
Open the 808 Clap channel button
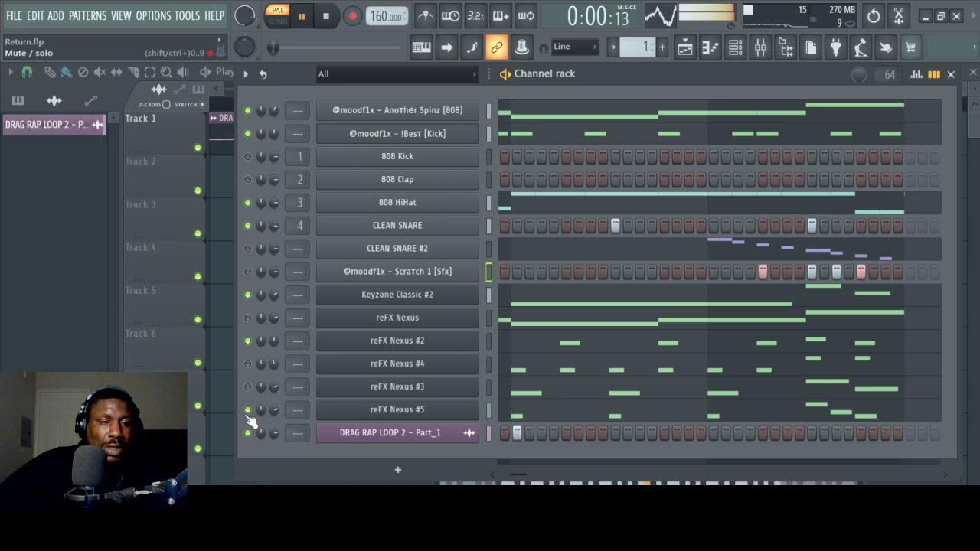coord(397,179)
